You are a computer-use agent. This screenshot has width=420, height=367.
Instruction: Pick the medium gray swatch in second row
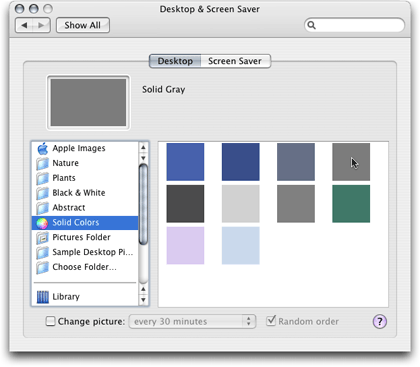[x=296, y=204]
